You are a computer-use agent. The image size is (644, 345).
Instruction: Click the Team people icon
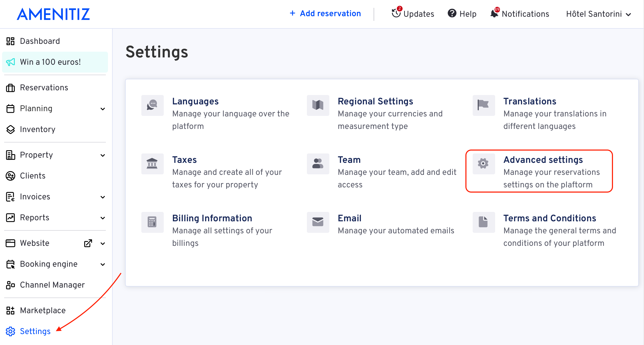point(318,164)
